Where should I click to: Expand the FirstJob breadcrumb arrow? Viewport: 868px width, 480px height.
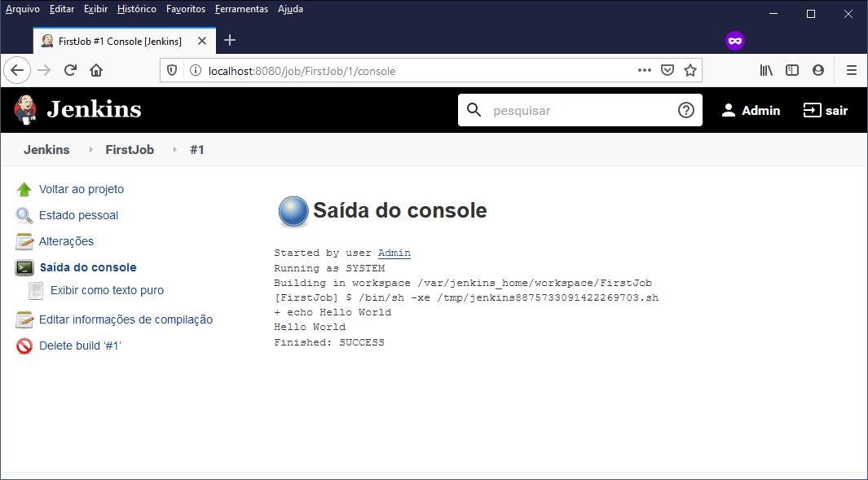pyautogui.click(x=174, y=150)
